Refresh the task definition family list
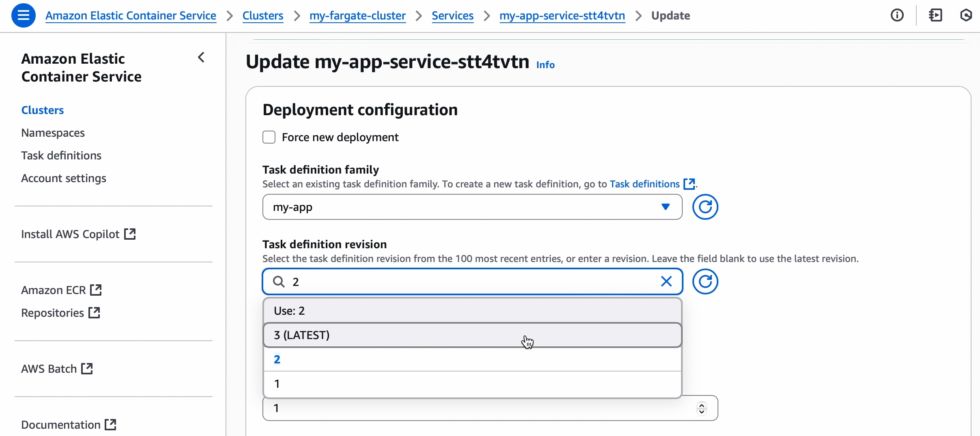Viewport: 980px width, 436px height. tap(705, 207)
